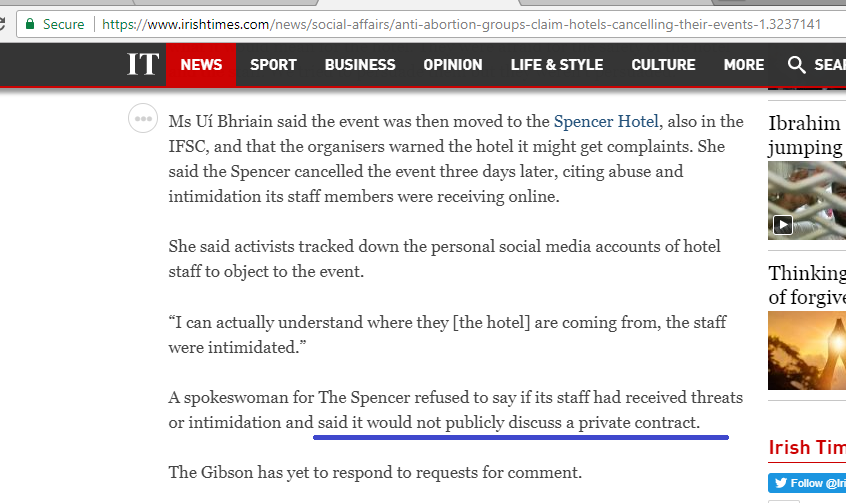Screen dimensions: 846x503
Task: Click the address bar URL field
Action: (x=461, y=24)
